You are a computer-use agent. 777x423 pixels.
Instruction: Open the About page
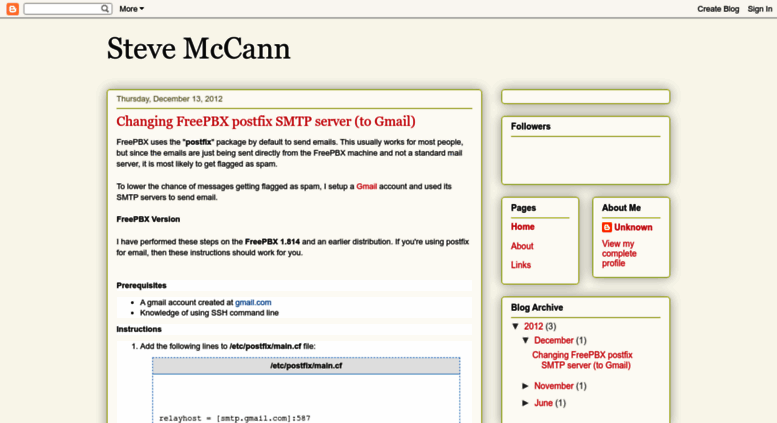[x=522, y=246]
